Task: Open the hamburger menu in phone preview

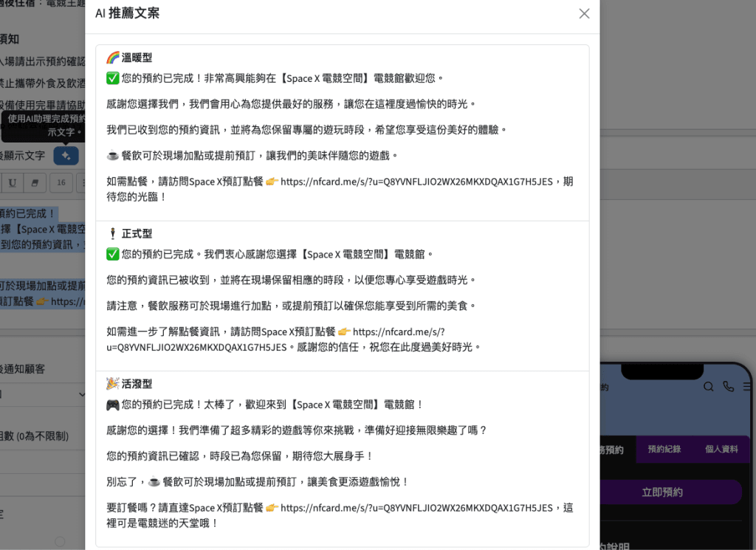Action: pos(747,387)
